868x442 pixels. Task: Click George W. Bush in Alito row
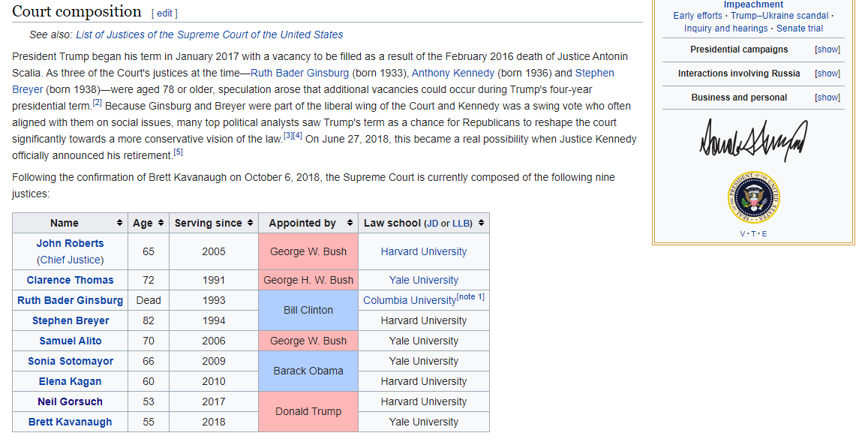(308, 341)
